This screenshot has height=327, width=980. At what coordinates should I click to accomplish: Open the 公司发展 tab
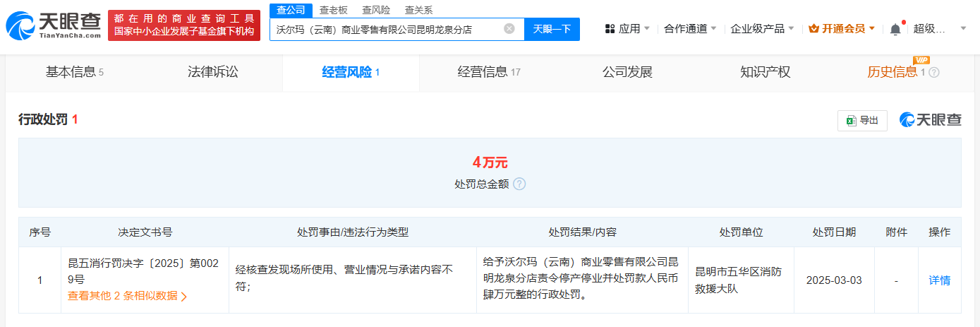click(627, 72)
